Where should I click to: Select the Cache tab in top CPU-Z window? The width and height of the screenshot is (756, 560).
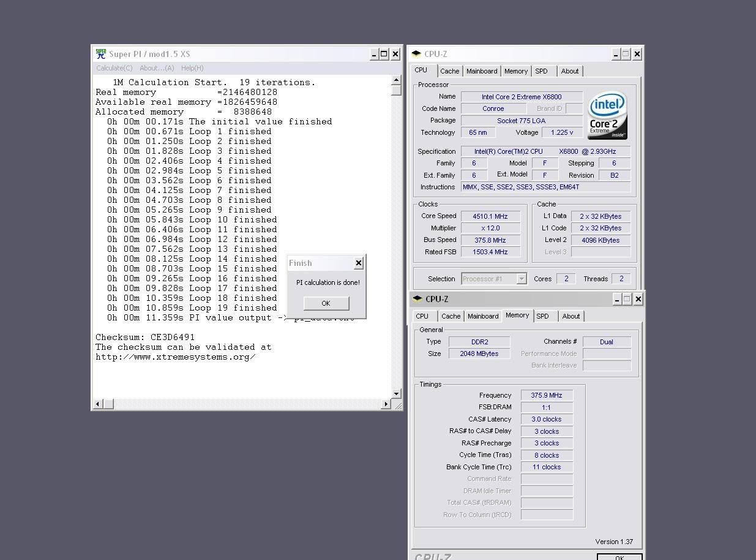click(x=449, y=71)
